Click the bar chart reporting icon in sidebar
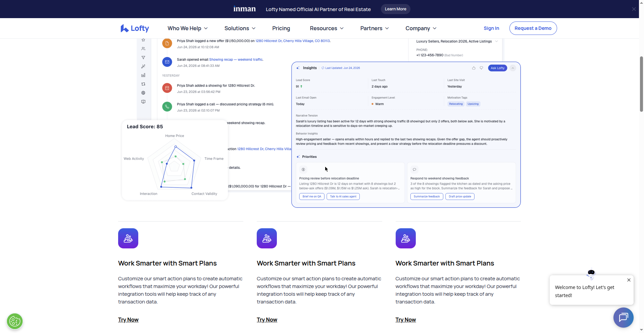644x333 pixels. coord(143,75)
